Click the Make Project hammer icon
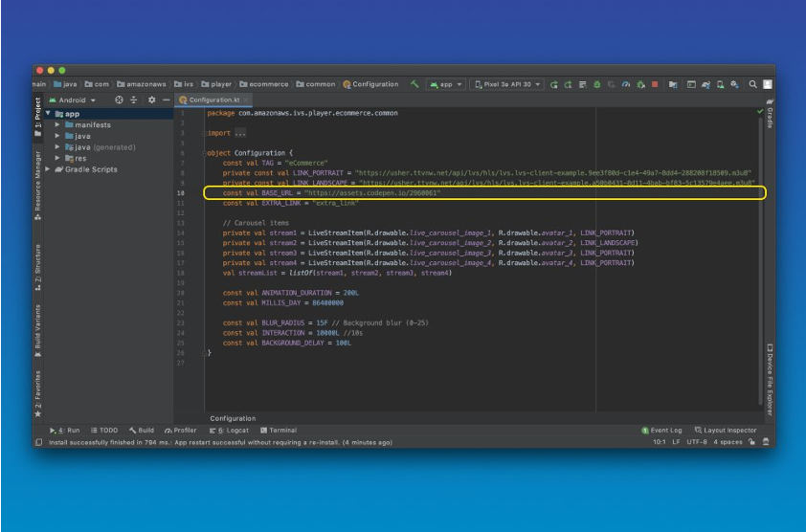The image size is (806, 532). click(x=414, y=84)
